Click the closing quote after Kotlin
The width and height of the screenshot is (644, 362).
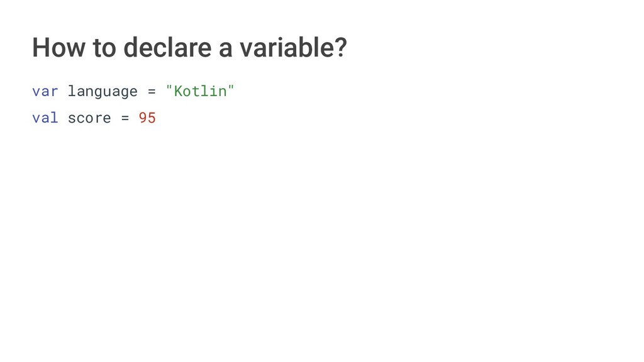(x=231, y=87)
